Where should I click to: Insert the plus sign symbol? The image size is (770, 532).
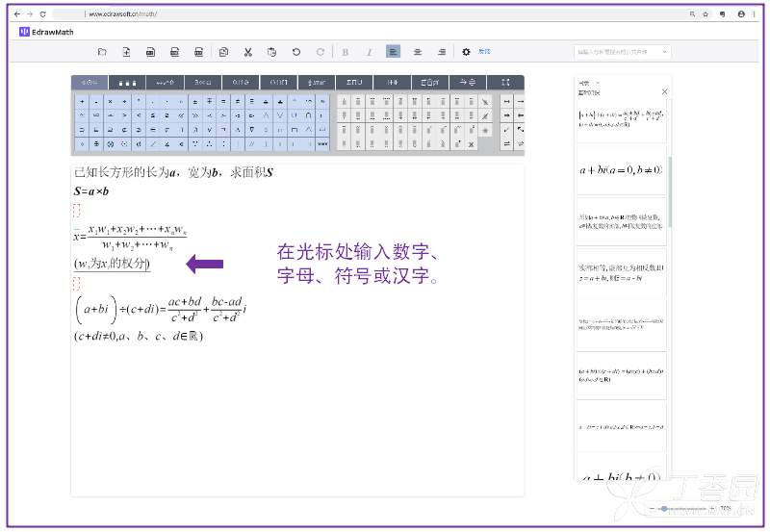click(x=82, y=102)
